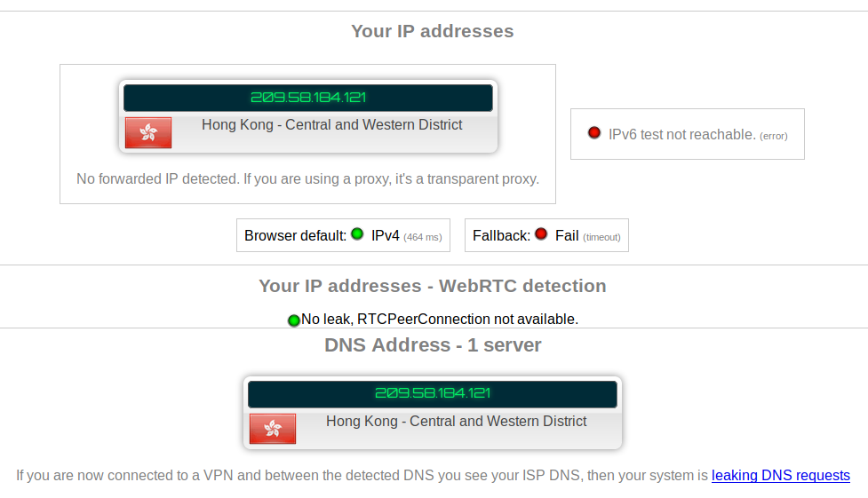
Task: Click the Hong Kong flag under IP address
Action: [x=148, y=133]
